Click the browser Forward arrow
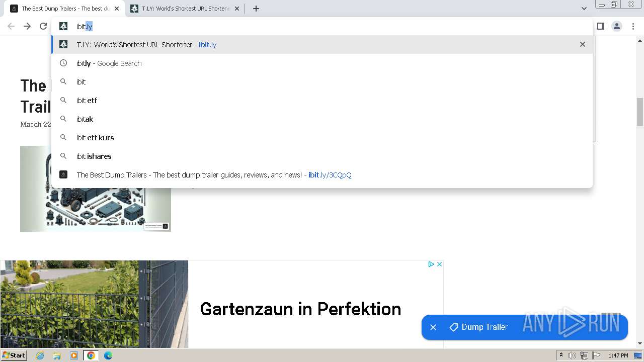The height and width of the screenshot is (362, 644). [x=27, y=26]
